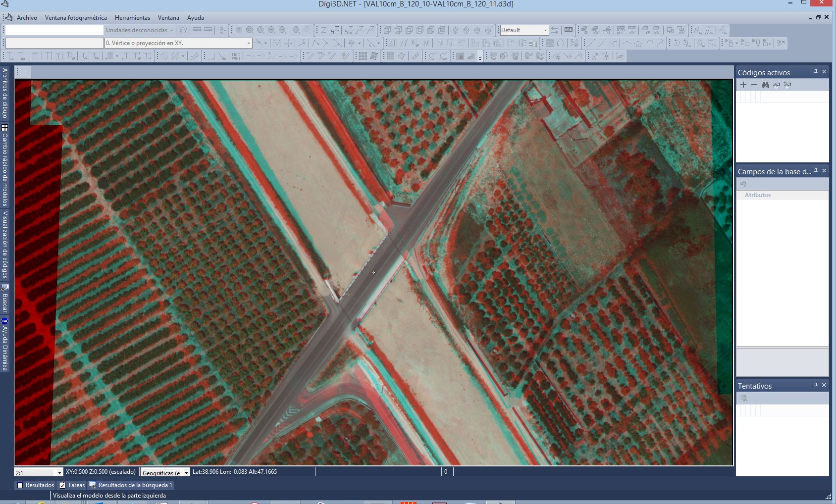Open the Herramientas menu
Viewport: 836px width, 504px height.
coord(132,18)
